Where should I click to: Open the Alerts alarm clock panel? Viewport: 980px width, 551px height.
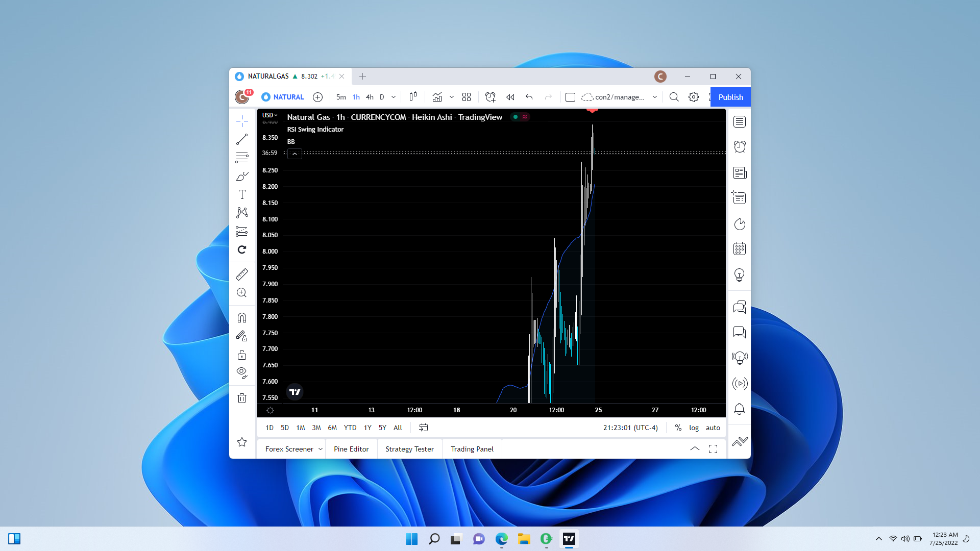click(740, 147)
